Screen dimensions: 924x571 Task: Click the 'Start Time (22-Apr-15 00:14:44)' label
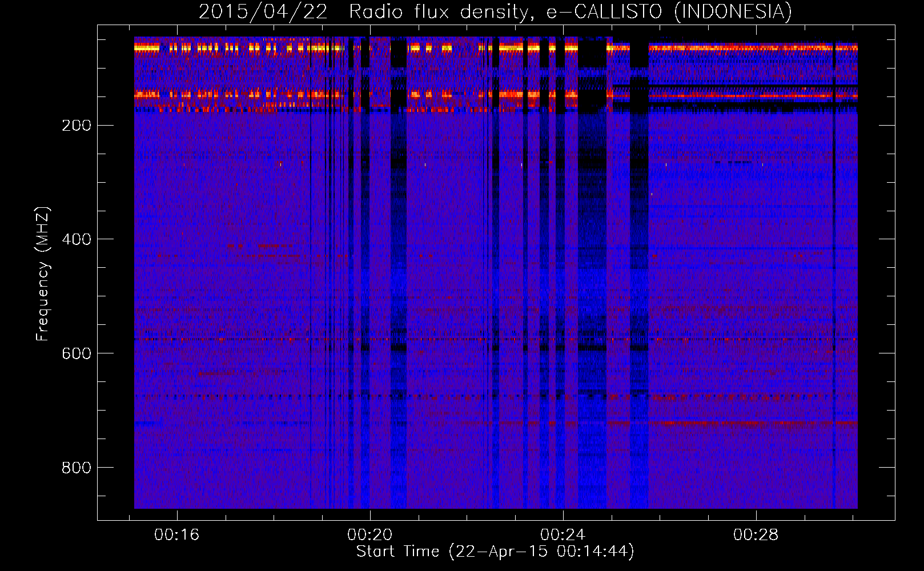pos(495,552)
